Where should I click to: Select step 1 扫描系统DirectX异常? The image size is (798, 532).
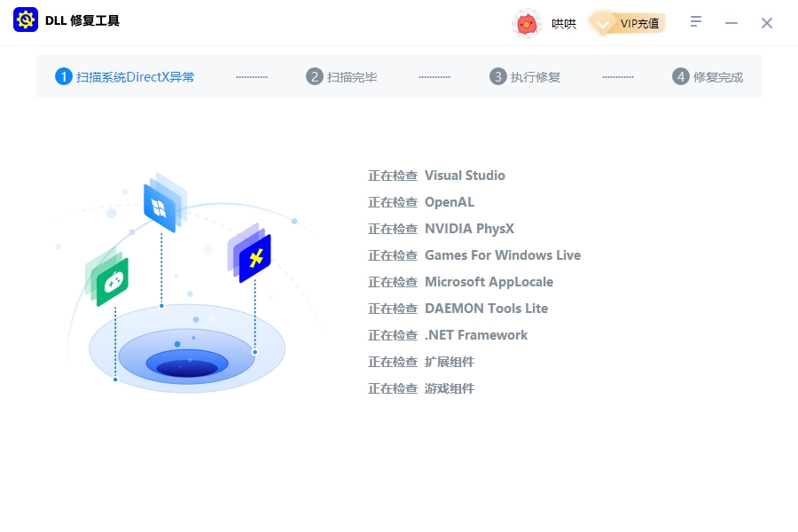point(125,77)
